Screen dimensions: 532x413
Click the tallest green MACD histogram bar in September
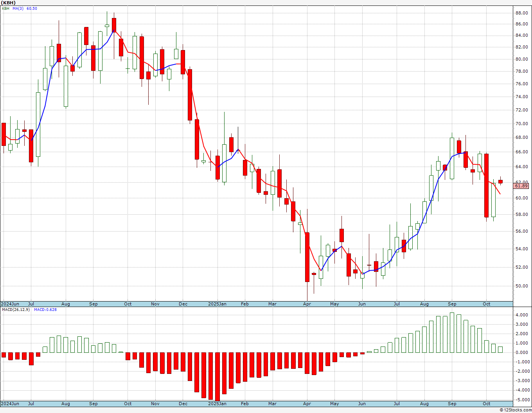(x=452, y=332)
